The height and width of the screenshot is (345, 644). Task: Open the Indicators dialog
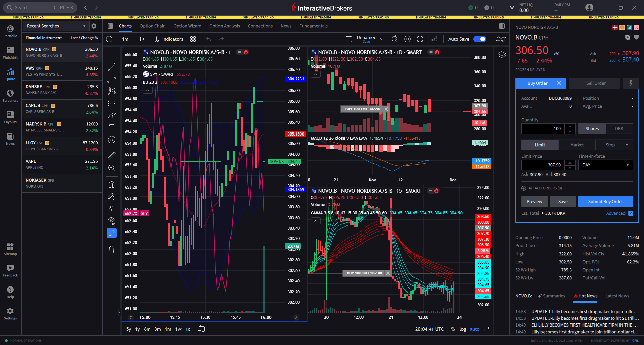click(169, 39)
